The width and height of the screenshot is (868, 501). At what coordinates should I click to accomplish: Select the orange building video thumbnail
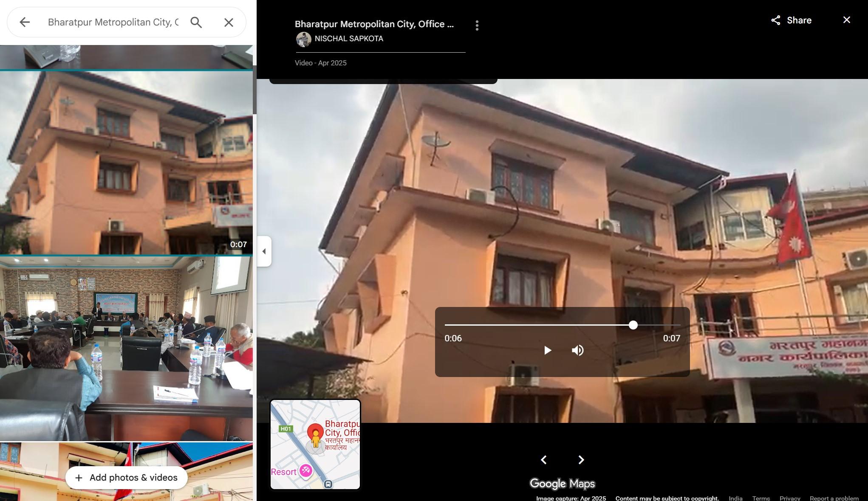tap(126, 163)
